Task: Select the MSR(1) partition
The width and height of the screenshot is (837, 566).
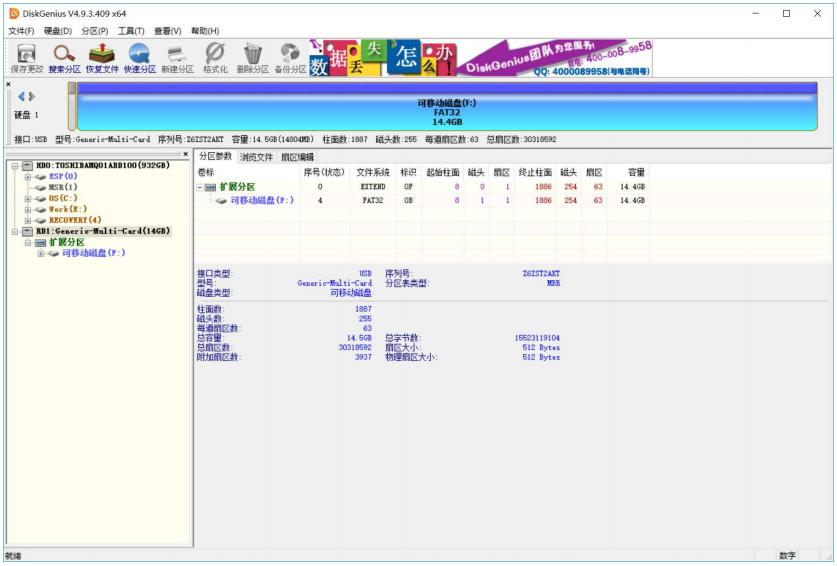Action: coord(63,187)
